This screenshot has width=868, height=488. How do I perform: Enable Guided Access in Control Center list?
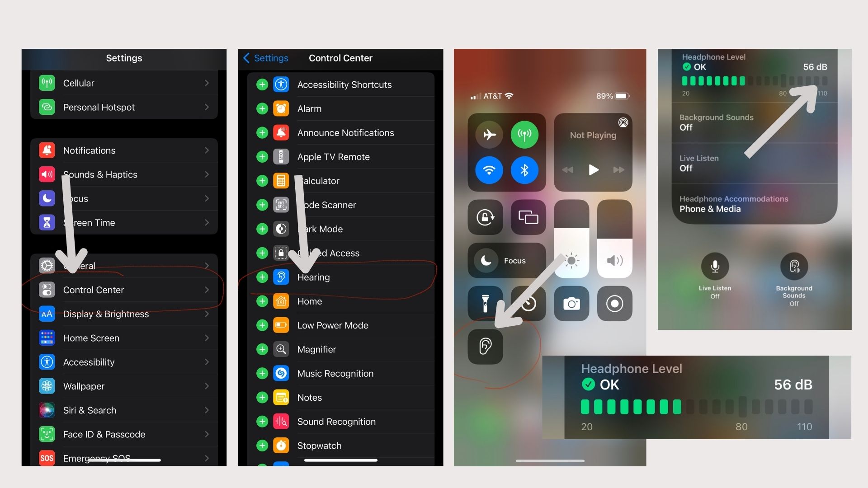pyautogui.click(x=261, y=253)
